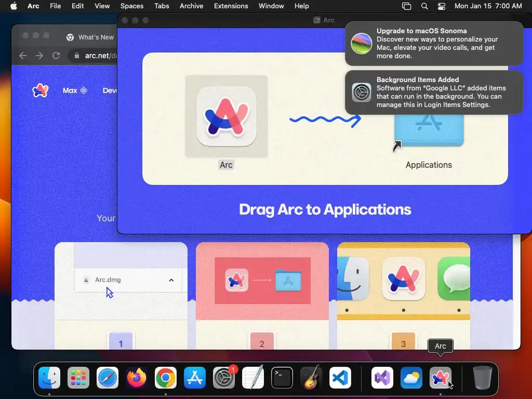Open System Settings with notification badge
The image size is (532, 399).
coord(224,378)
